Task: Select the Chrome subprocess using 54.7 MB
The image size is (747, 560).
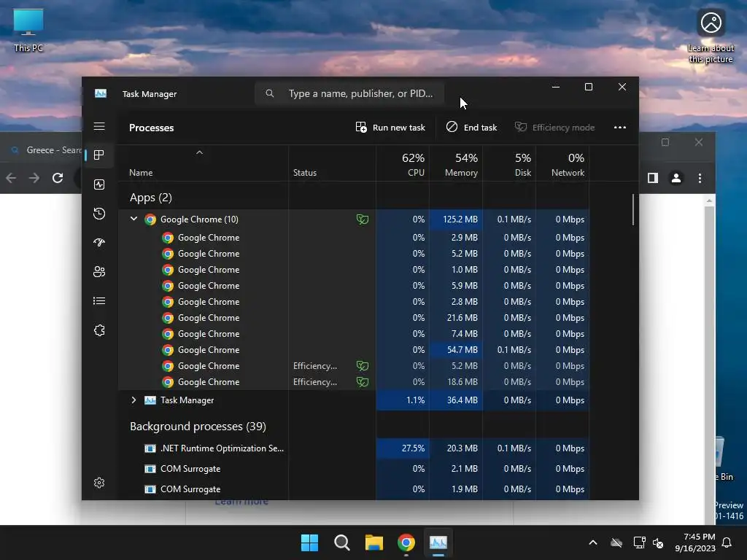Action: click(354, 349)
